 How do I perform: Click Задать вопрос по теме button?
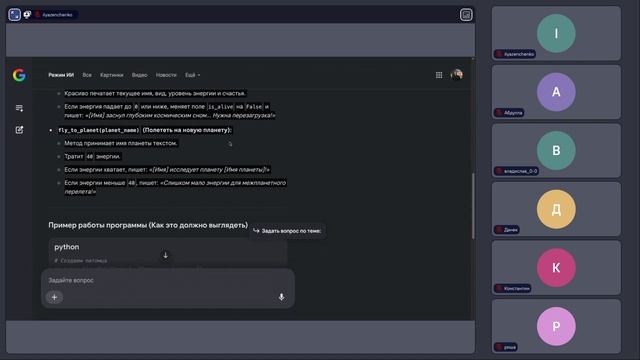tap(287, 231)
